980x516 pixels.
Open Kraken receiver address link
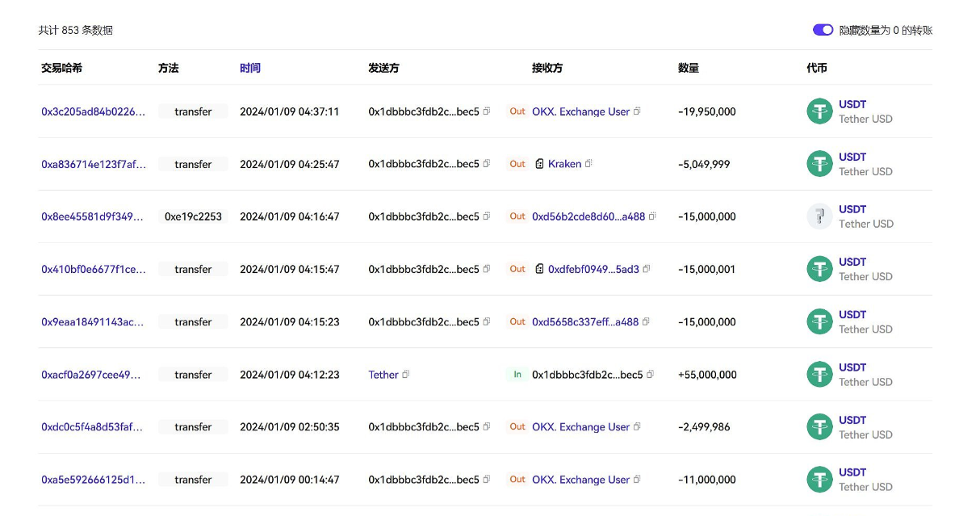[x=564, y=164]
